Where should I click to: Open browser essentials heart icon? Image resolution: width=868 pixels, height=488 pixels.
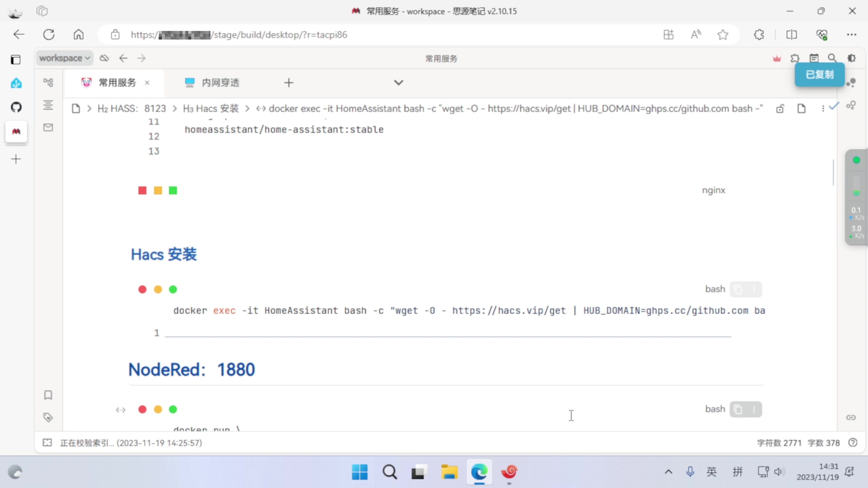(x=822, y=35)
